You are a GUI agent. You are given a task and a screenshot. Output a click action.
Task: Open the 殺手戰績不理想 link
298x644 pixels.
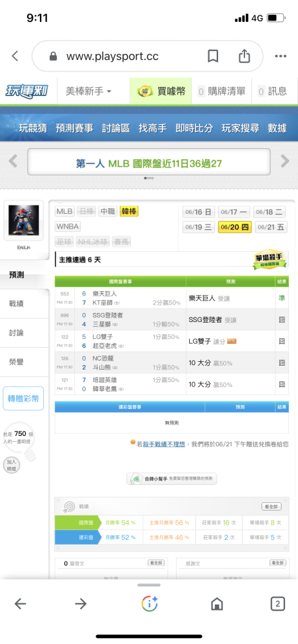pyautogui.click(x=163, y=444)
